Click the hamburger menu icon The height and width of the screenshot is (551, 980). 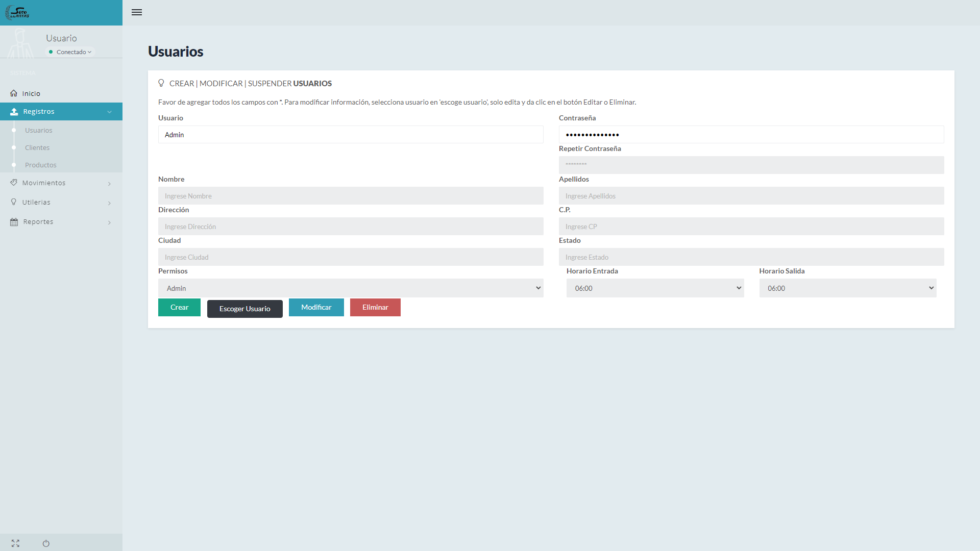coord(137,12)
